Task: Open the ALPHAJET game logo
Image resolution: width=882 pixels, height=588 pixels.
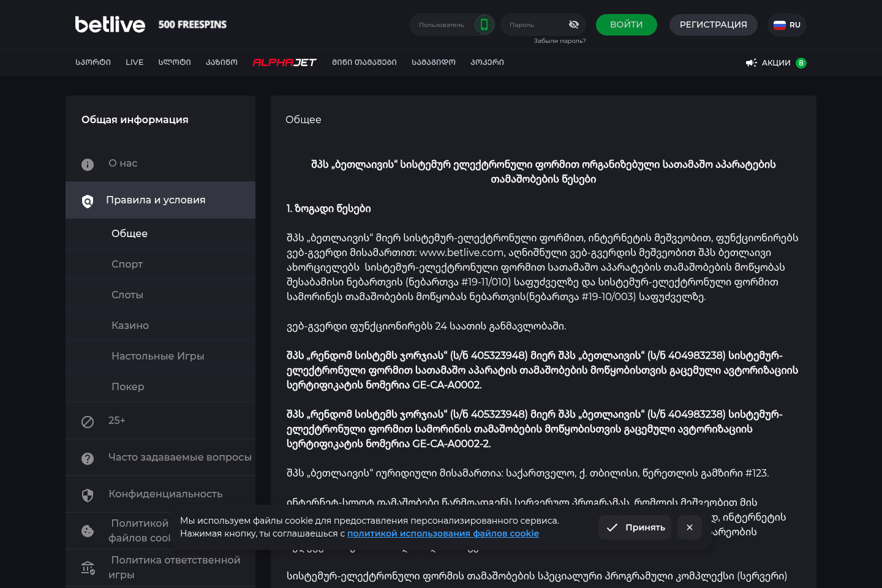Action: coord(285,62)
